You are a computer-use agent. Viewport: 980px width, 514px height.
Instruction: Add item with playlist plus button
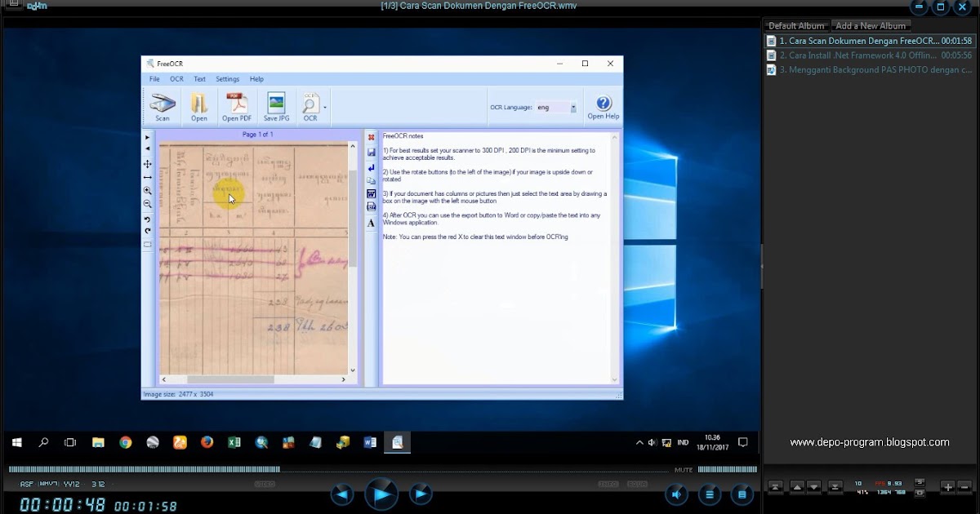point(947,486)
